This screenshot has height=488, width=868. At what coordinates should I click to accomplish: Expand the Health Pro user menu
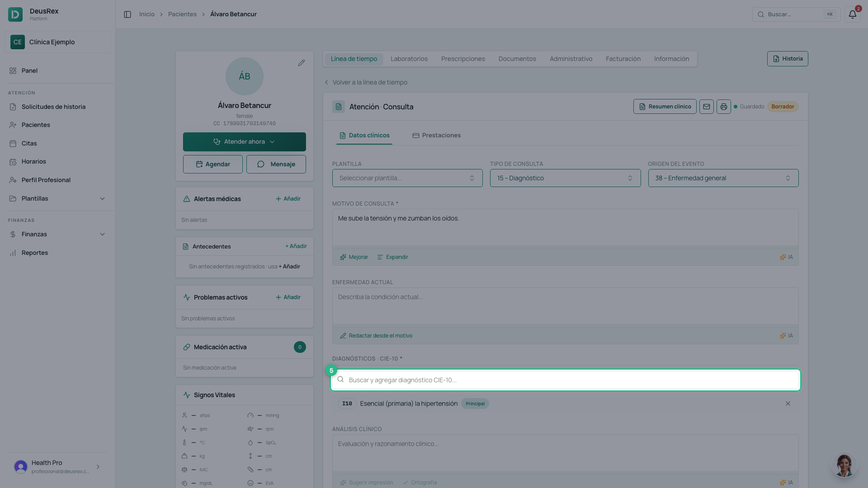(58, 467)
